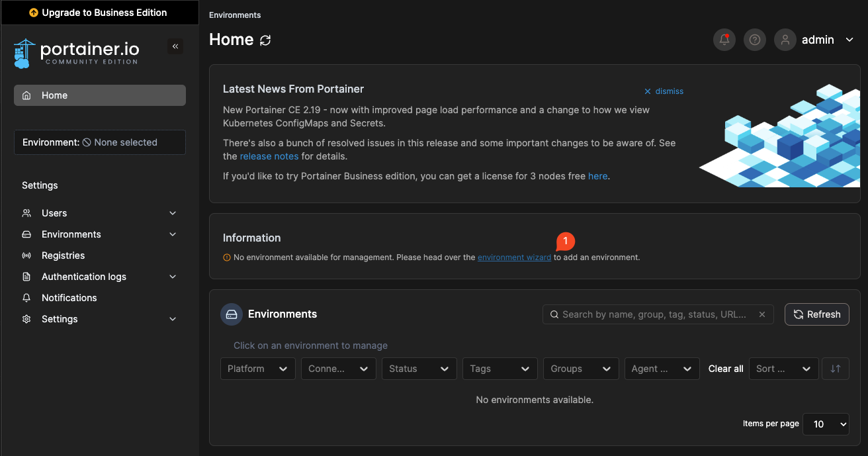Open the Connection type filter dropdown
The image size is (868, 456).
click(339, 369)
